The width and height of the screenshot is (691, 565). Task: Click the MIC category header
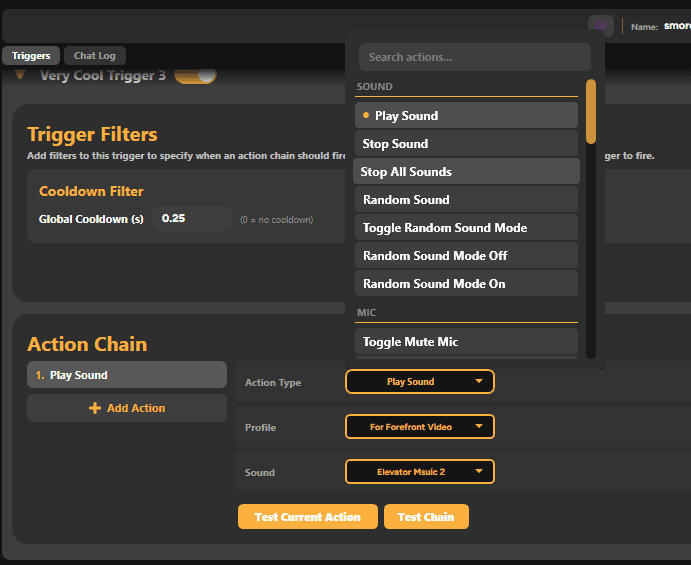(x=366, y=313)
